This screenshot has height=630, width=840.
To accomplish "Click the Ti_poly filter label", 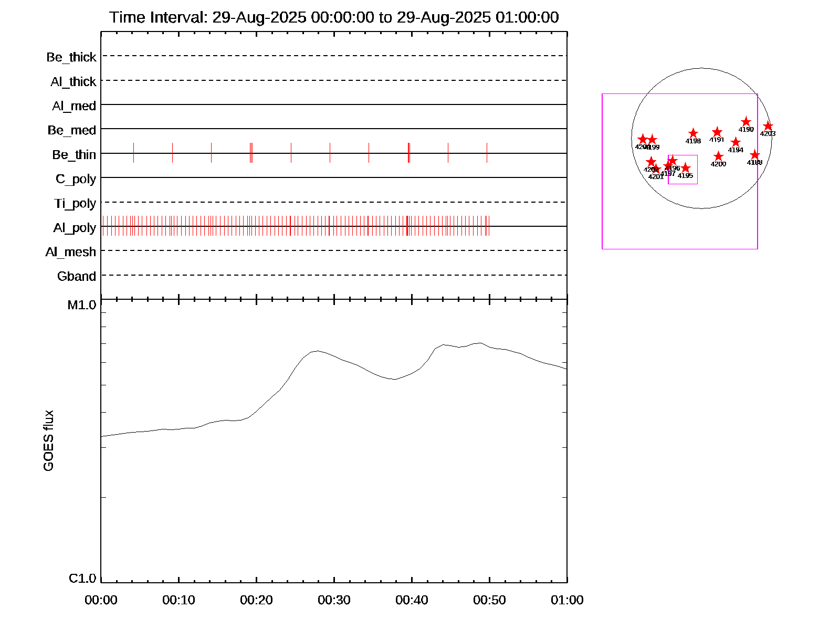I will (x=75, y=203).
